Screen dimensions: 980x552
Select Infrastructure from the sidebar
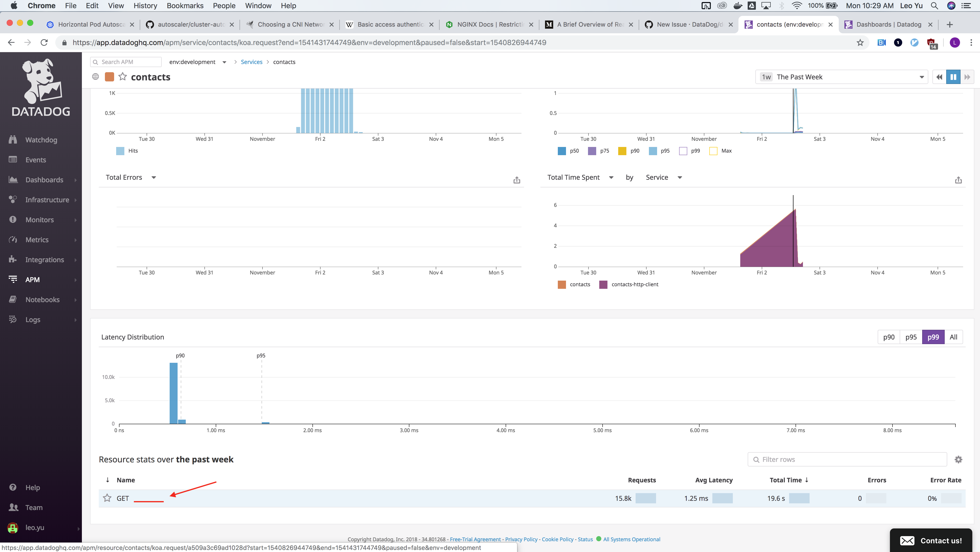coord(47,199)
